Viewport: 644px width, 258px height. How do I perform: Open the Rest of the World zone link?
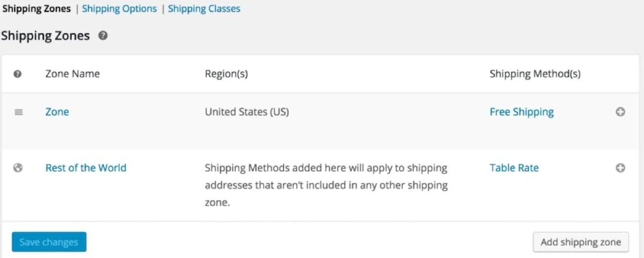click(86, 168)
